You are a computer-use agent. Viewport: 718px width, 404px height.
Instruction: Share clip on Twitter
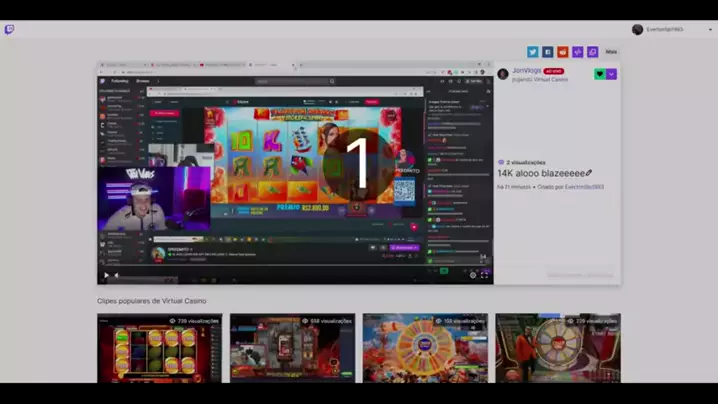[533, 52]
